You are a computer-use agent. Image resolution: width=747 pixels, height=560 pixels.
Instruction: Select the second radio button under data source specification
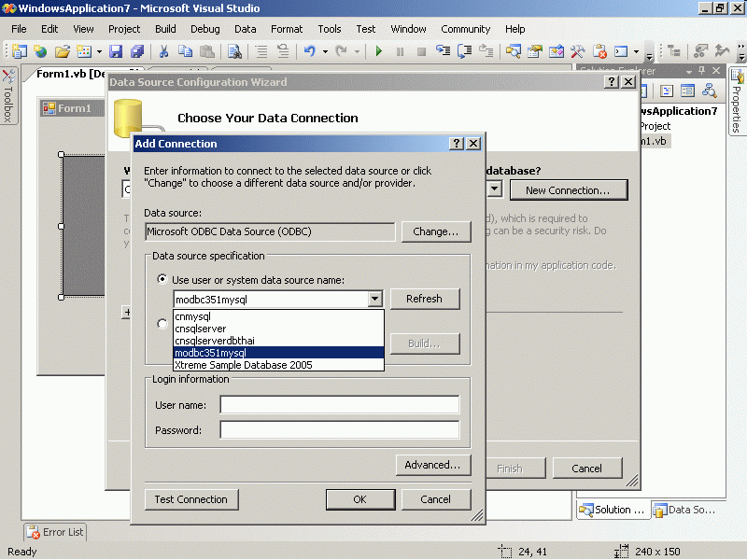pos(162,324)
